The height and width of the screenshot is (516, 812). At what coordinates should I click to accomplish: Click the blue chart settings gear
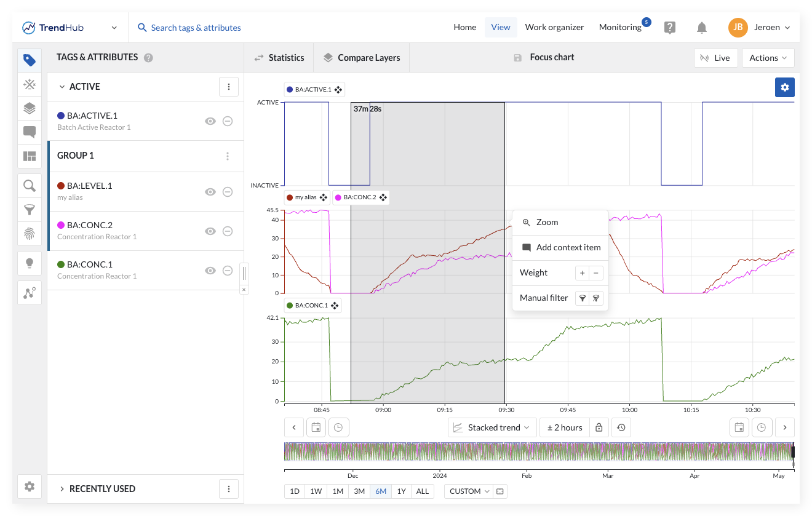784,87
